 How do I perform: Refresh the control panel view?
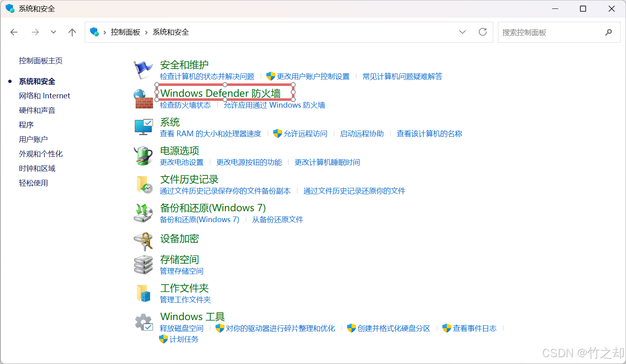click(483, 32)
